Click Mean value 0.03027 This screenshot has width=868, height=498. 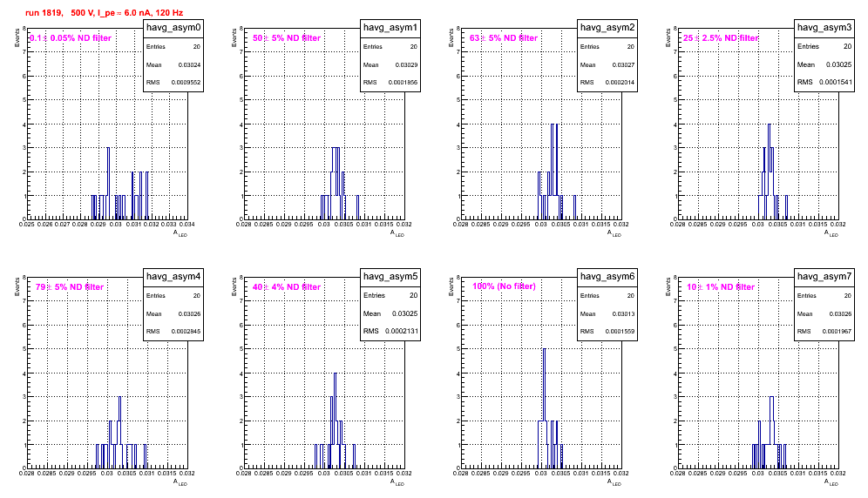[623, 65]
